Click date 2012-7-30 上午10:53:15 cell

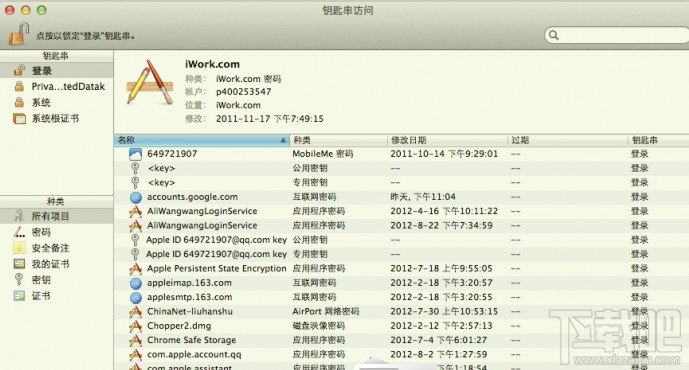(444, 312)
